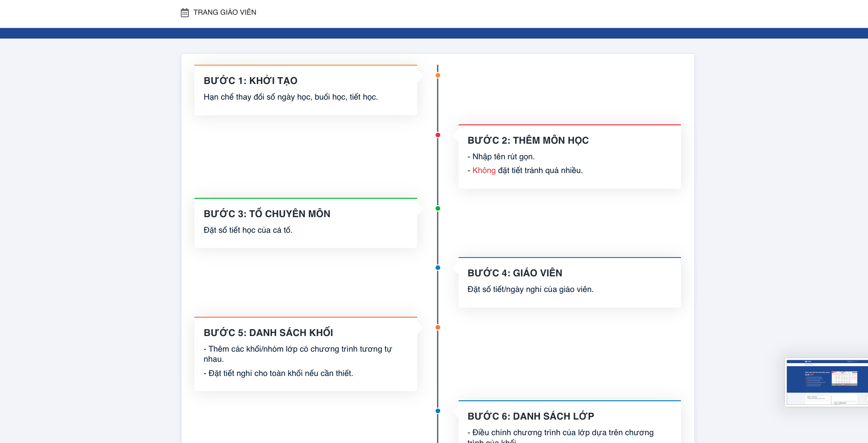Open the TRANG GIÁO VIÊN link

pos(225,12)
